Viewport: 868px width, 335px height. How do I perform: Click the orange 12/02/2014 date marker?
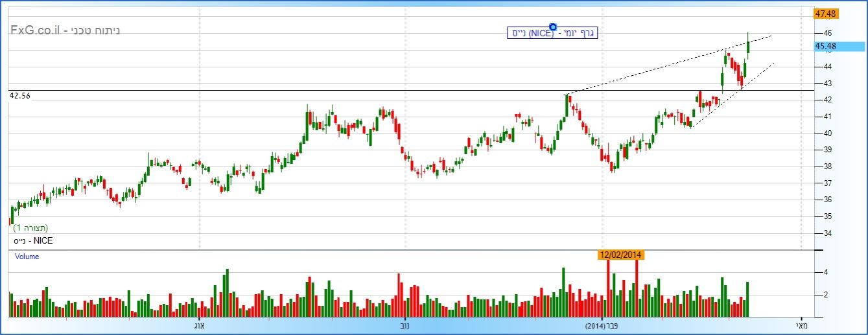[x=620, y=255]
